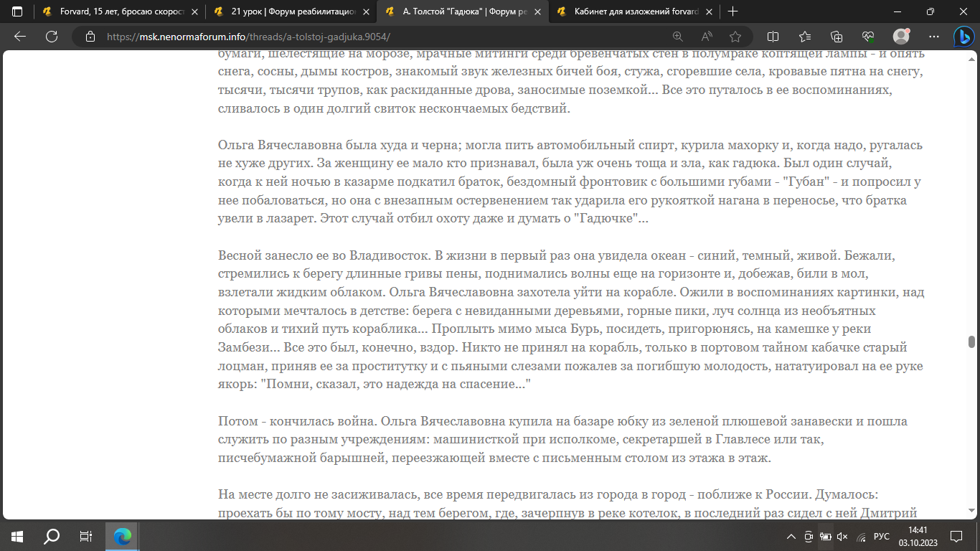Open the Windows Start menu
The width and height of the screenshot is (980, 551).
pos(17,536)
